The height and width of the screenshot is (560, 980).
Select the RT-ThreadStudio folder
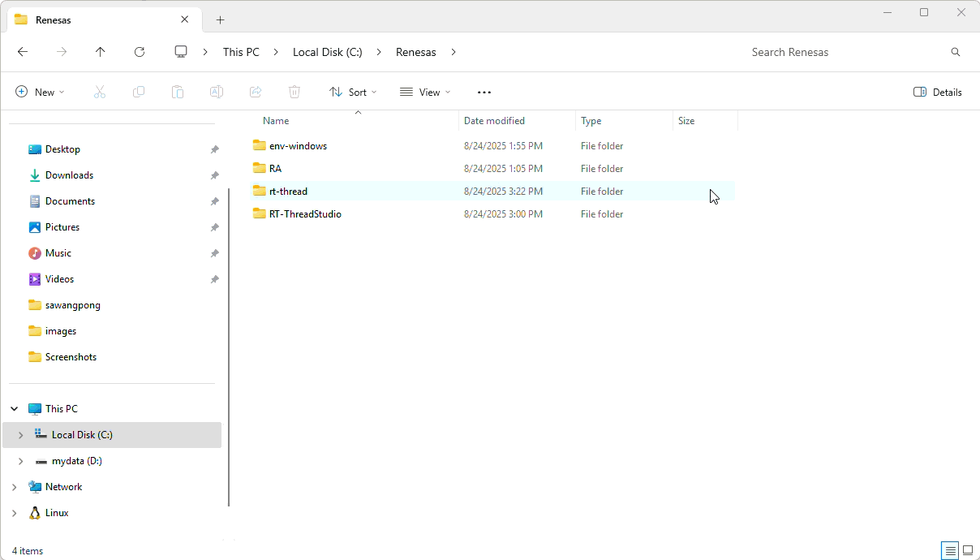pos(305,214)
